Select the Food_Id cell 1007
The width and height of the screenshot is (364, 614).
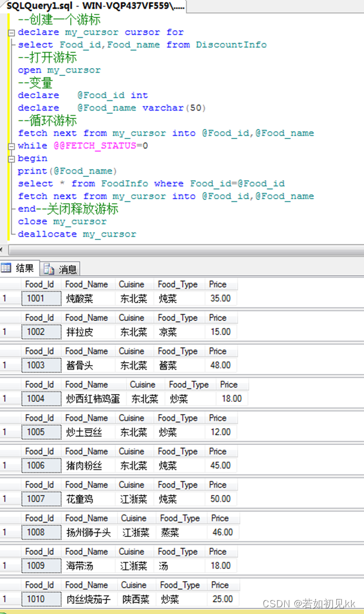[41, 499]
